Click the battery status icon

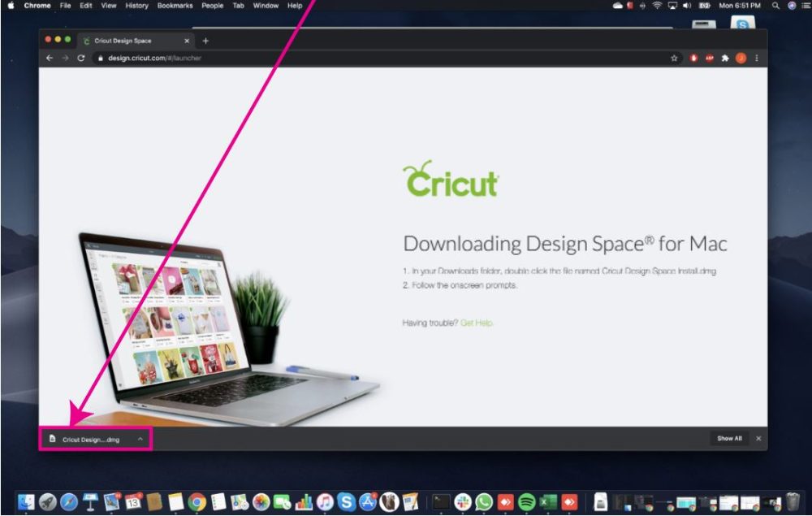[704, 6]
